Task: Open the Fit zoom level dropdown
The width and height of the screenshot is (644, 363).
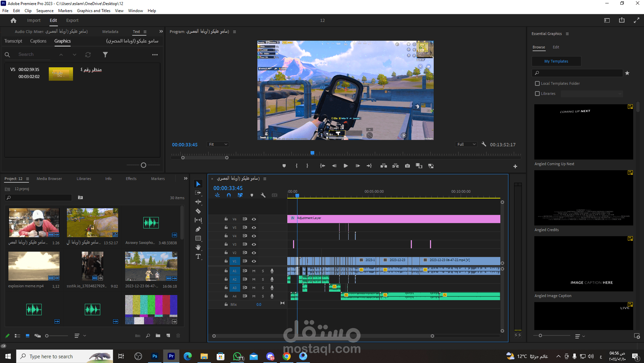Action: (x=218, y=144)
